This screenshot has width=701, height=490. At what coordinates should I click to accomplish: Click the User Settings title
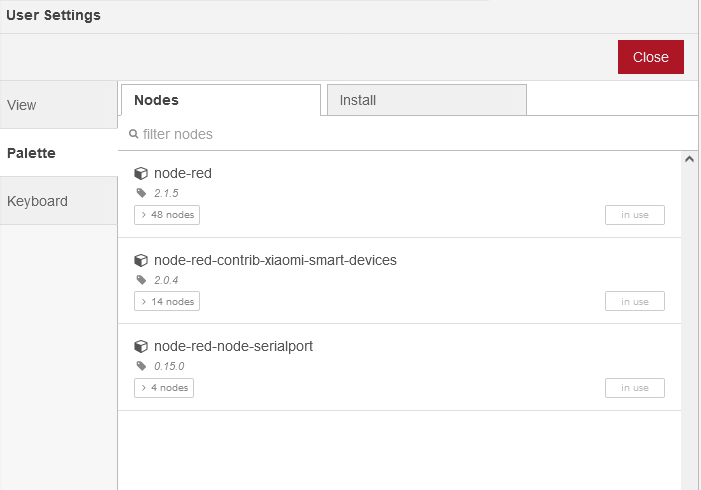53,15
